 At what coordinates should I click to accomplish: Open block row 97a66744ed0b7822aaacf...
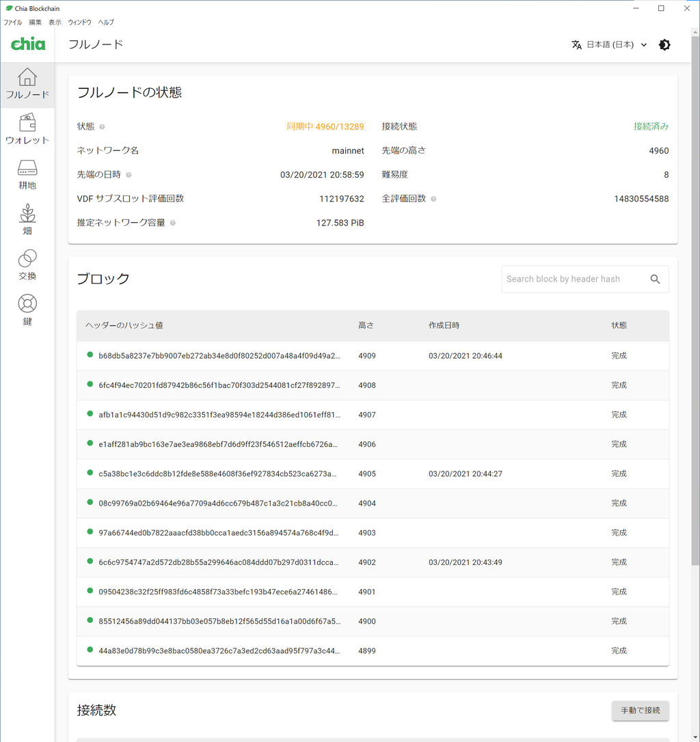coord(373,533)
